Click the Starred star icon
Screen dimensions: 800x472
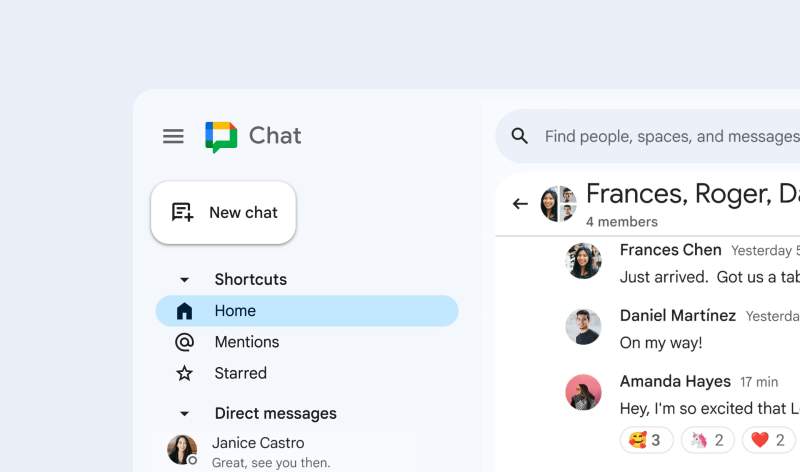tap(184, 373)
